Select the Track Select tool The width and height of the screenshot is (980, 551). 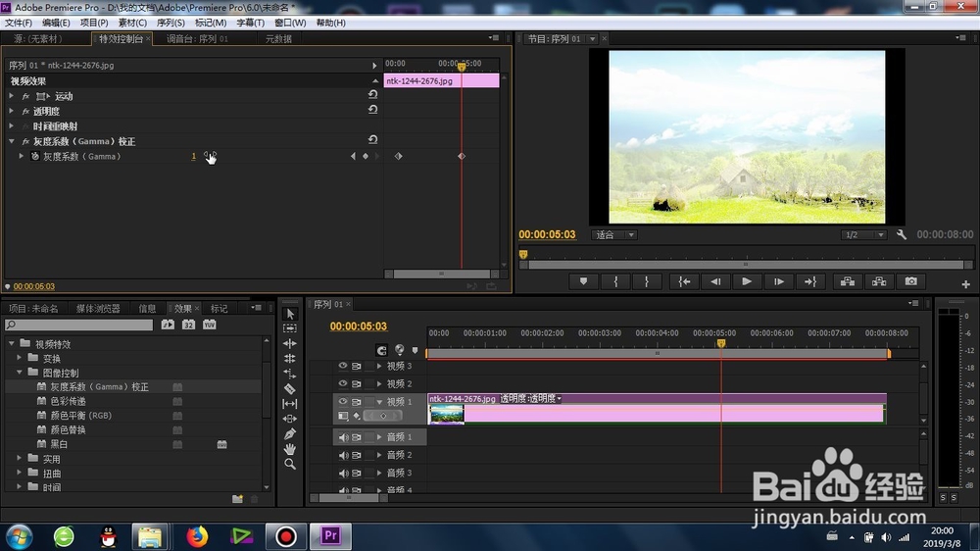[290, 328]
